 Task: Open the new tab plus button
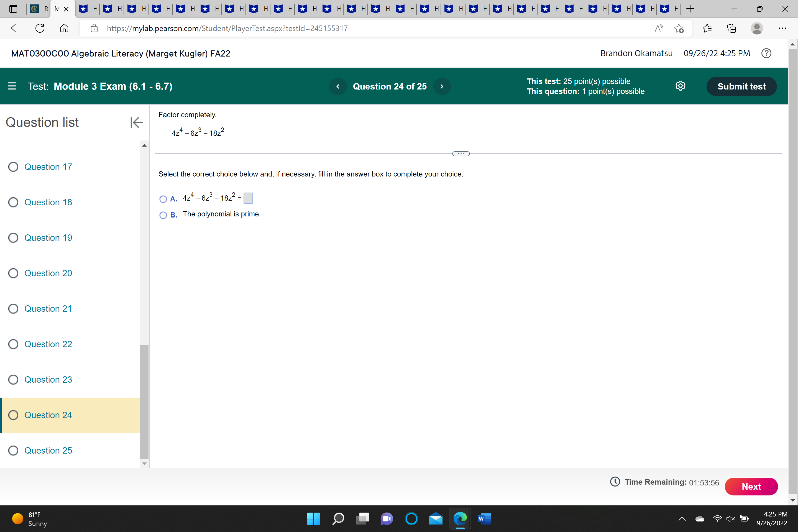coord(690,9)
